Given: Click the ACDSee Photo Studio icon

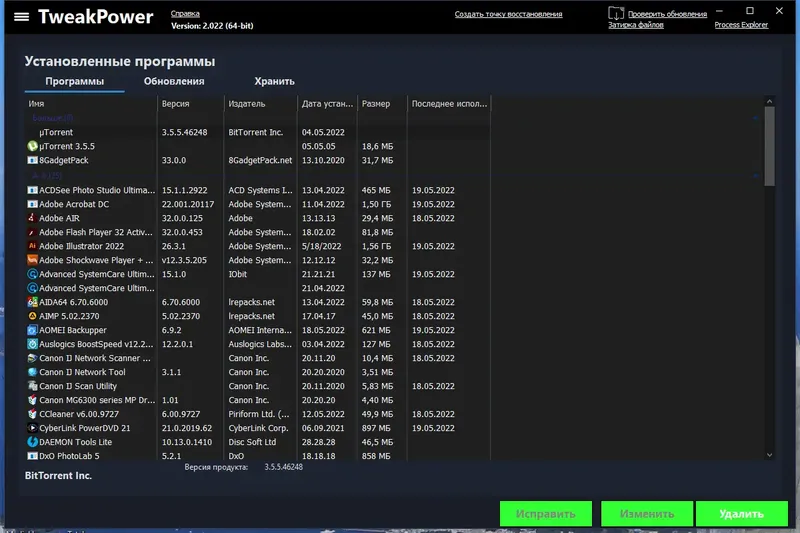Looking at the screenshot, I should pos(32,190).
